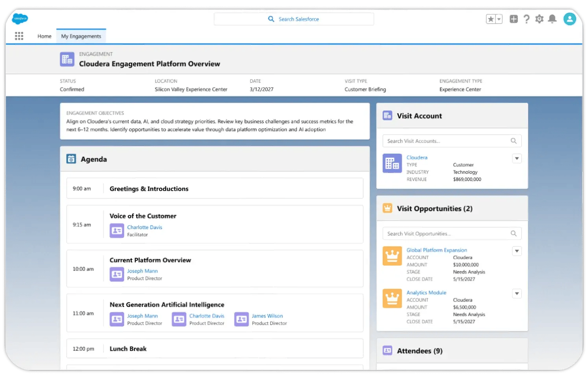Click the global actions plus icon
This screenshot has height=375, width=588.
[x=514, y=19]
